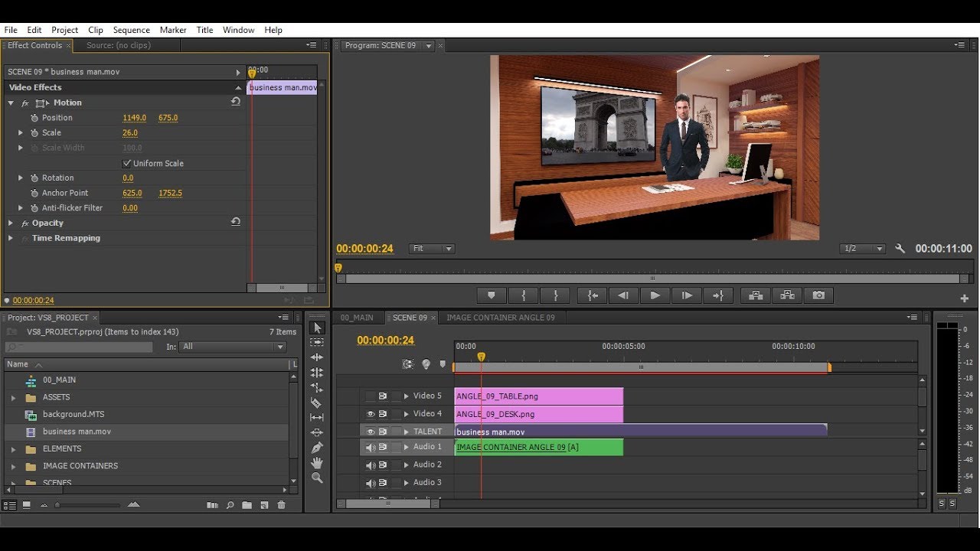
Task: Mute the Audio 1 track
Action: pos(371,447)
